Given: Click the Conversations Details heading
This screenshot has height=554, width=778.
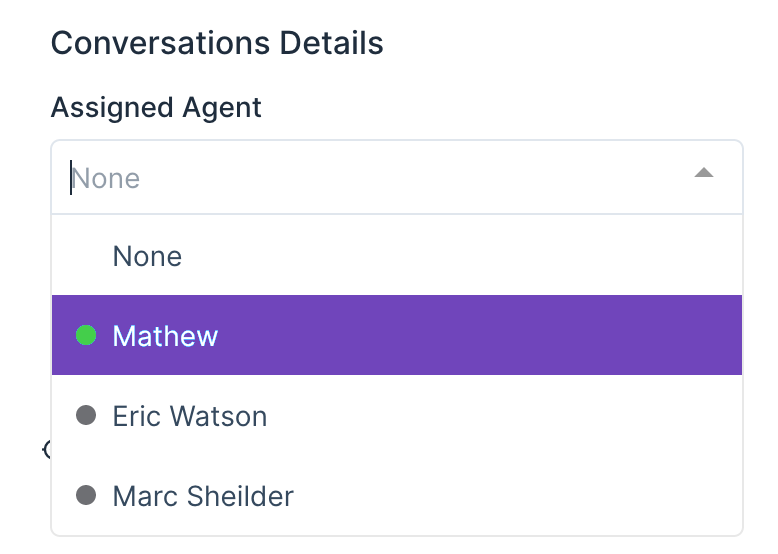Looking at the screenshot, I should (x=217, y=44).
